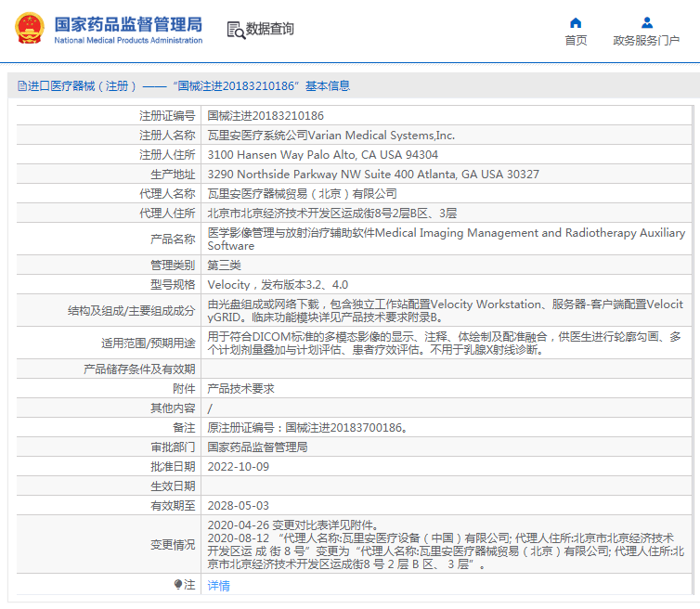The width and height of the screenshot is (700, 609).
Task: Click 注册人名称 label
Action: [x=167, y=136]
